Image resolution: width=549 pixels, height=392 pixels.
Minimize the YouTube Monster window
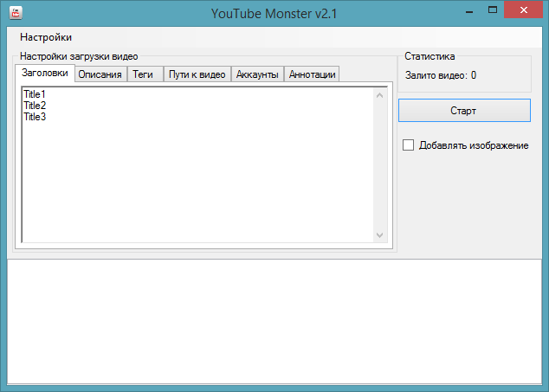pos(469,10)
